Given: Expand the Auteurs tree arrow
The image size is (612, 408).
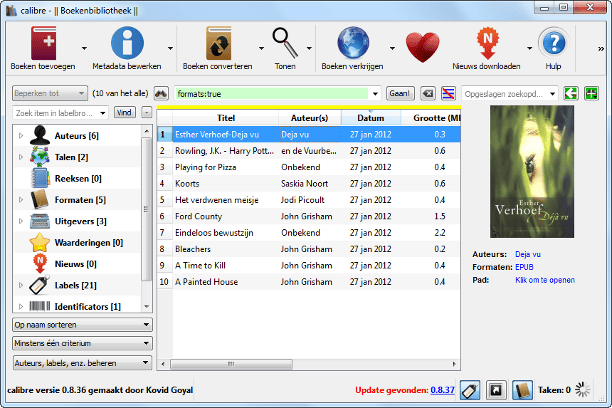Looking at the screenshot, I should pos(21,135).
